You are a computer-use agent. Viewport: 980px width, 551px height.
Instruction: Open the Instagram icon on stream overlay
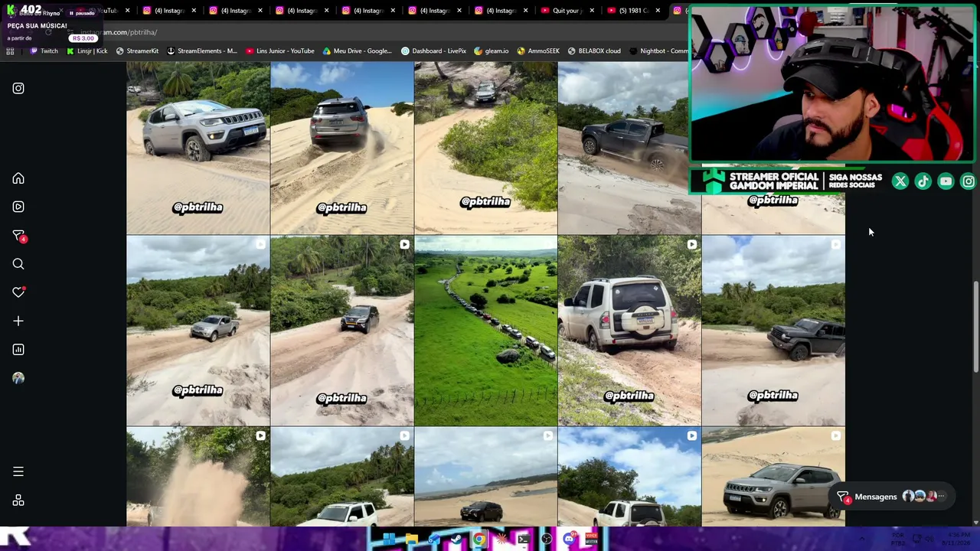click(969, 181)
